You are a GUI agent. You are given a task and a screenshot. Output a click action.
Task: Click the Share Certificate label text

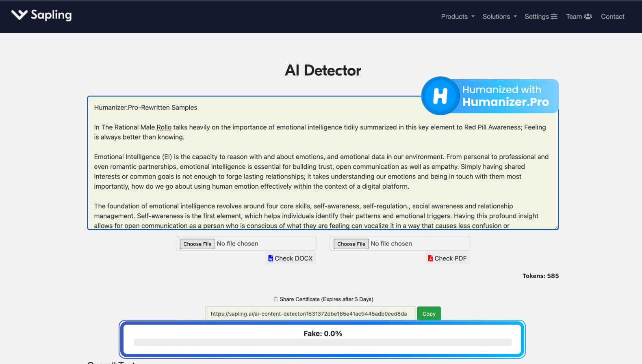click(326, 299)
